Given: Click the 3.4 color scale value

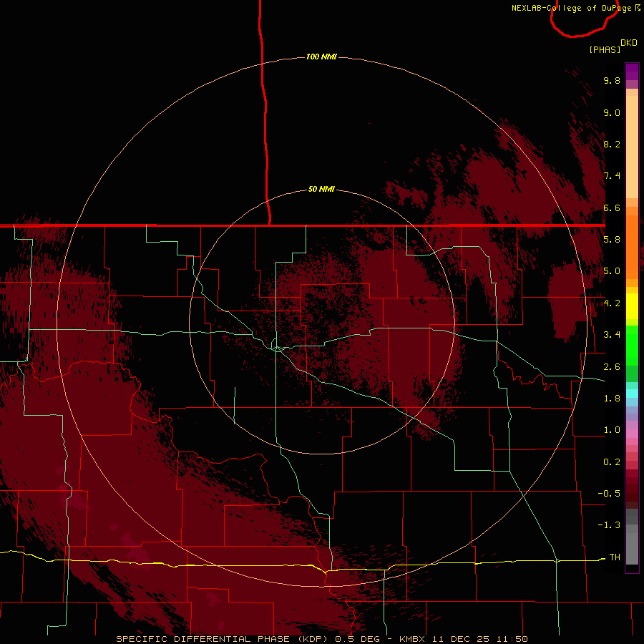Looking at the screenshot, I should click(612, 335).
